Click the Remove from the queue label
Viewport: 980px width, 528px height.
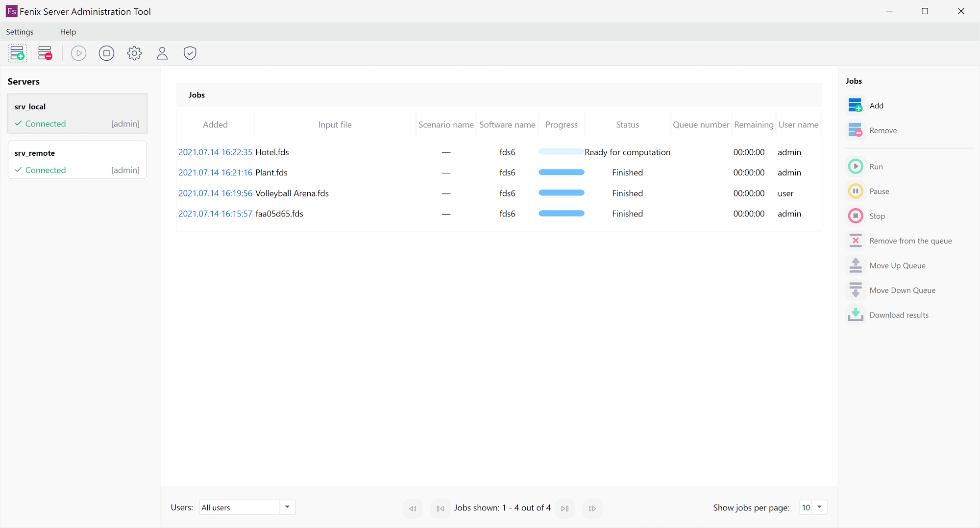coord(910,240)
